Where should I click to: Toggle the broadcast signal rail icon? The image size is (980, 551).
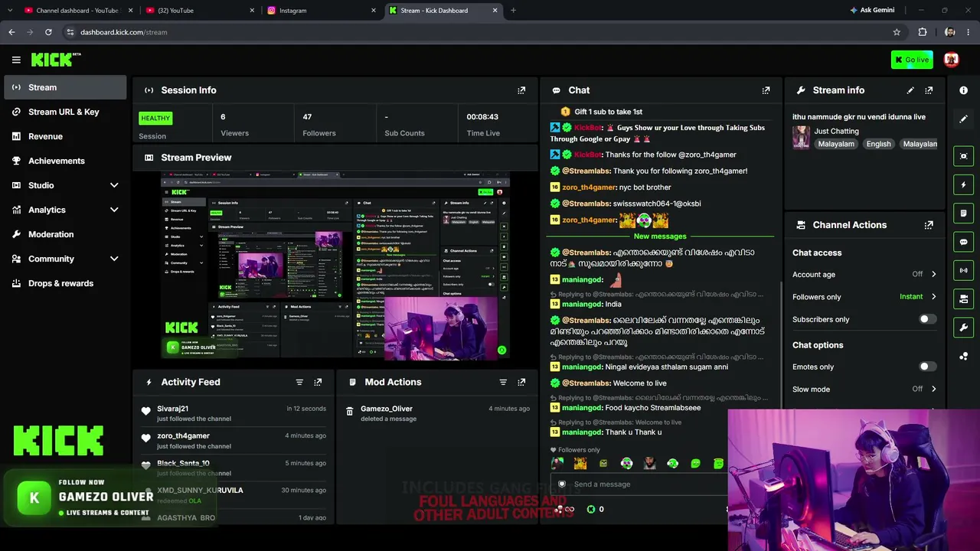tap(963, 270)
